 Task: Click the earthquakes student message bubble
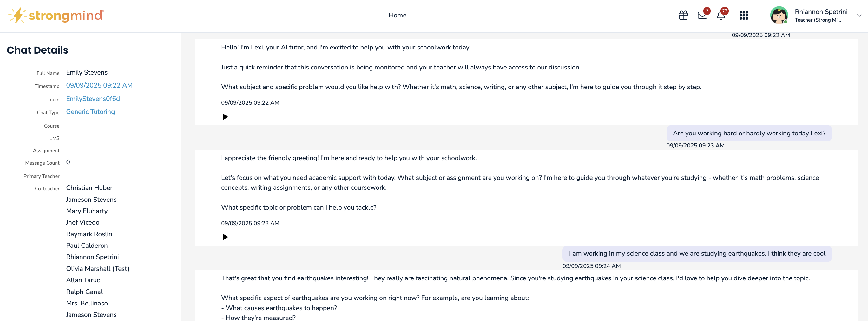click(697, 254)
